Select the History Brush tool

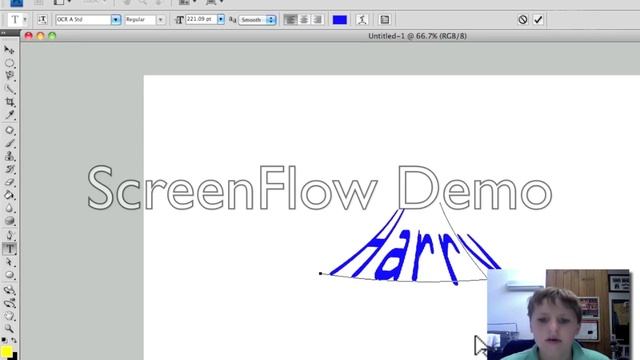[x=9, y=169]
